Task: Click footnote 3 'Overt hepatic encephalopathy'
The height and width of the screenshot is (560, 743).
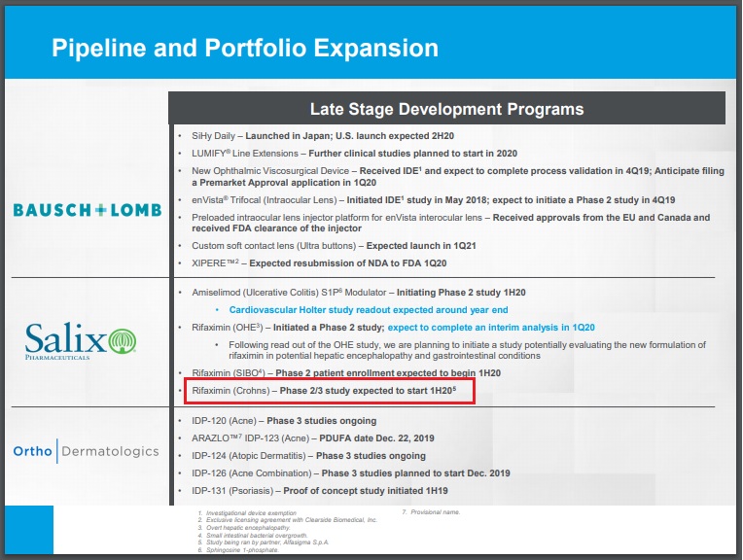Action: coord(243,528)
